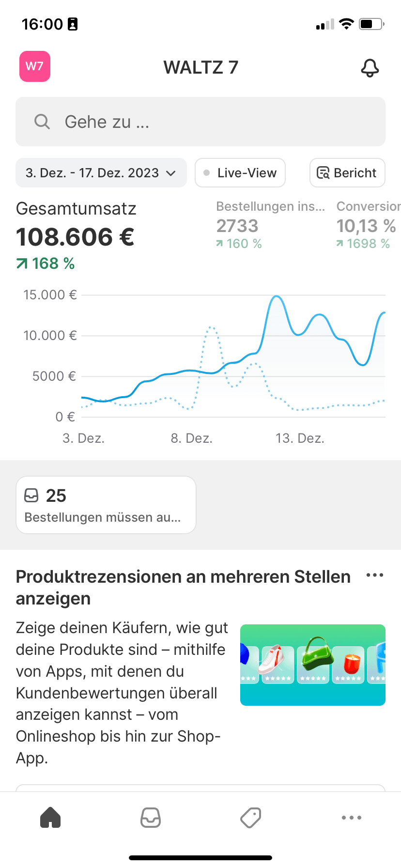The image size is (401, 868).
Task: Tap the date range chevron arrow
Action: click(x=171, y=173)
